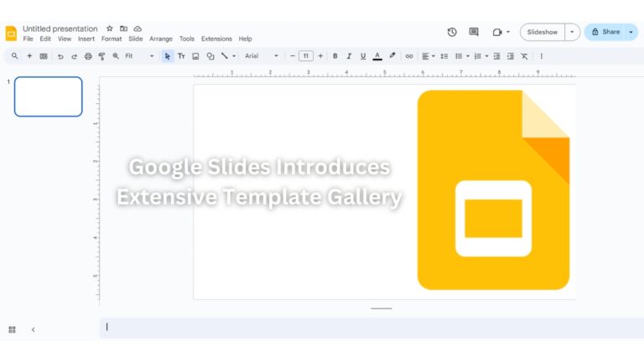
Task: Collapse the filmstrip with the chevron
Action: [34, 329]
